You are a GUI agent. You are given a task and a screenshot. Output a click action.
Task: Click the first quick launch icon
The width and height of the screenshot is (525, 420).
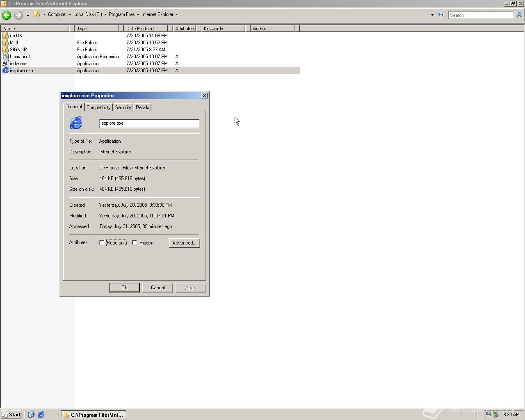point(31,415)
